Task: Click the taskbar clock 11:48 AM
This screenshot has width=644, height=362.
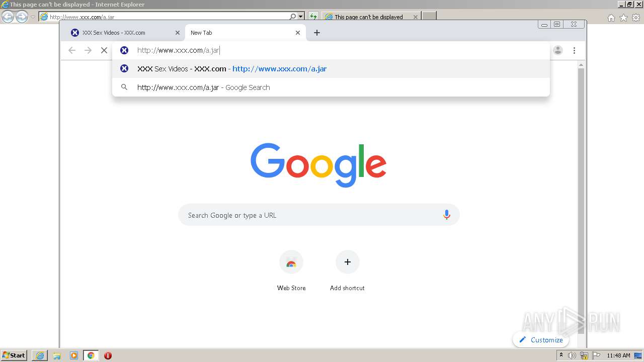Action: pyautogui.click(x=618, y=355)
